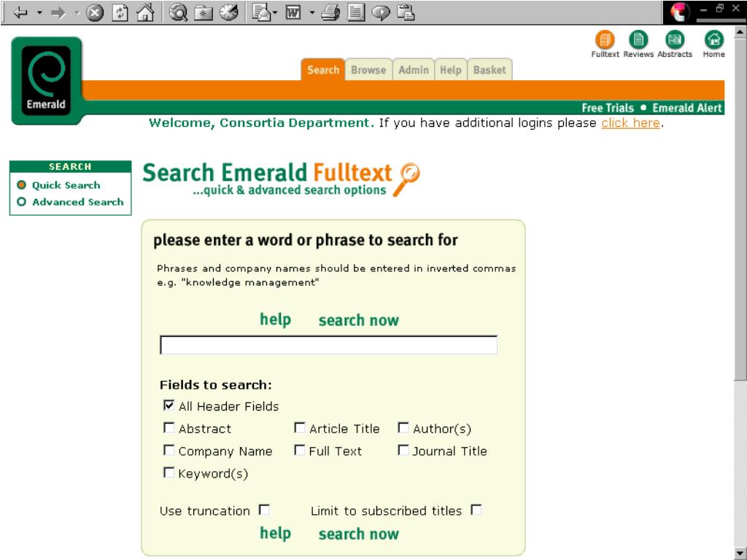Click the magnifying glass beside Search Emerald Fulltext
The image size is (747, 560).
407,179
